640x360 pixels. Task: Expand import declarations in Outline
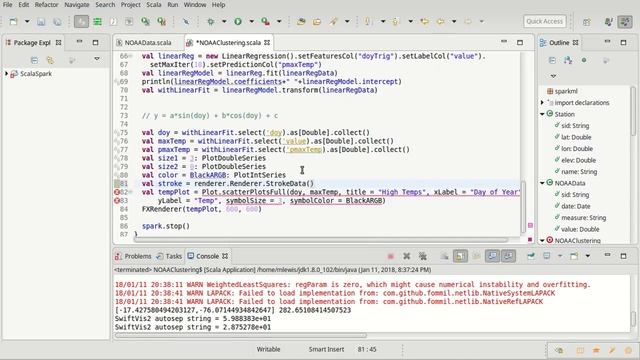pos(542,103)
